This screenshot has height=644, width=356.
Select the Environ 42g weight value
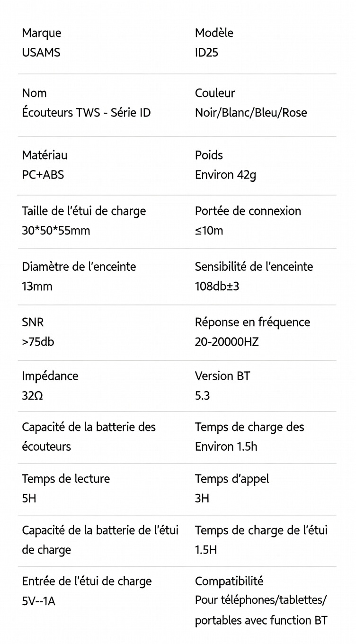click(225, 175)
